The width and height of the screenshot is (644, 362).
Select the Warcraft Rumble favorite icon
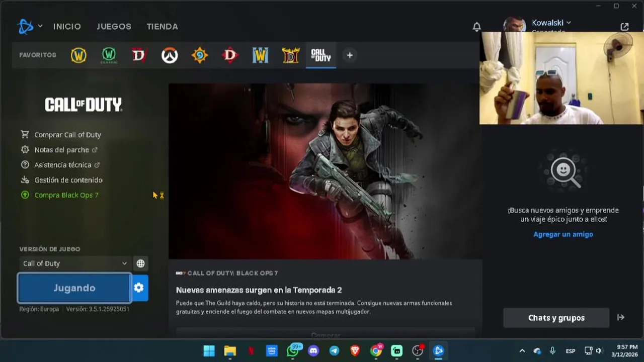[260, 55]
